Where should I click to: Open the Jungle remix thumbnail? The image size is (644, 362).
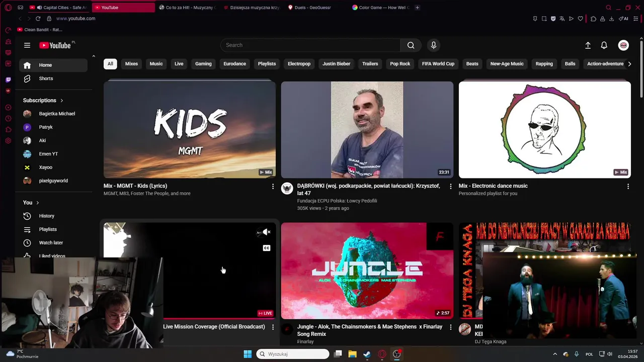pos(367,271)
